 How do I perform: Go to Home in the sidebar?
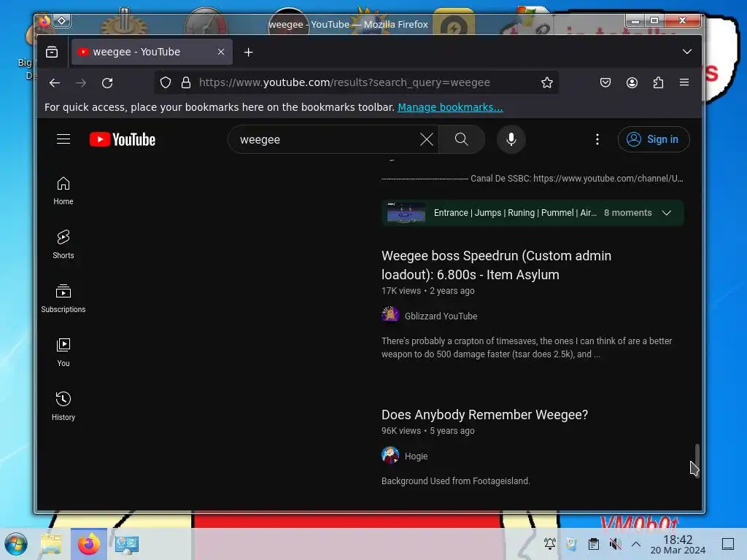pos(63,191)
